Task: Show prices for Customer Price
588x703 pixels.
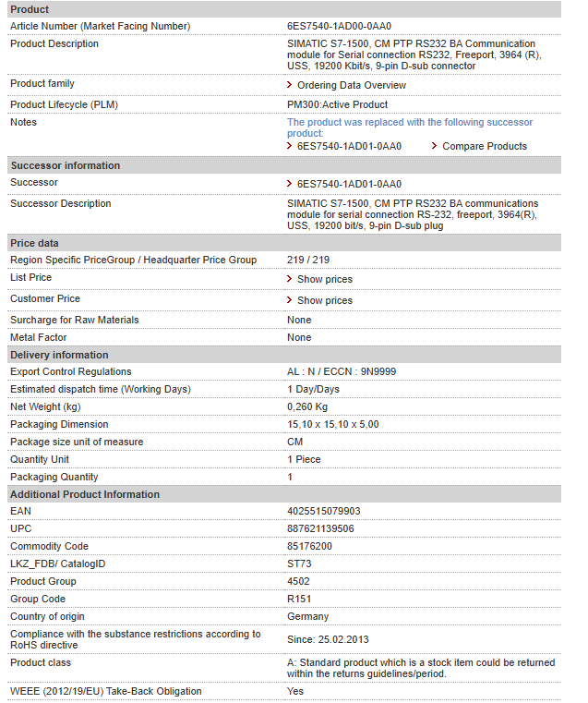Action: coord(325,300)
